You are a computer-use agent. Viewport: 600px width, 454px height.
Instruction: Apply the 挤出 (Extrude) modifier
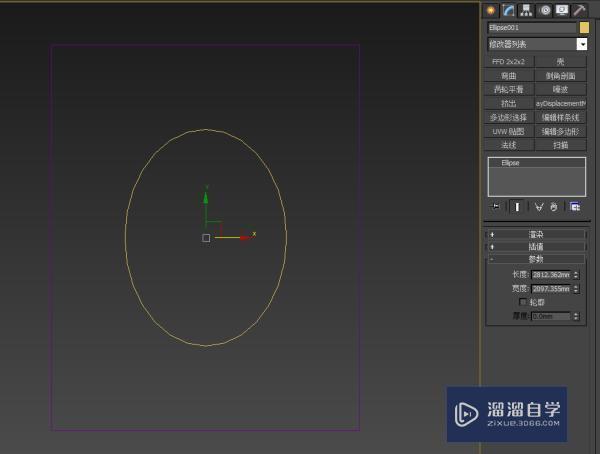click(509, 103)
